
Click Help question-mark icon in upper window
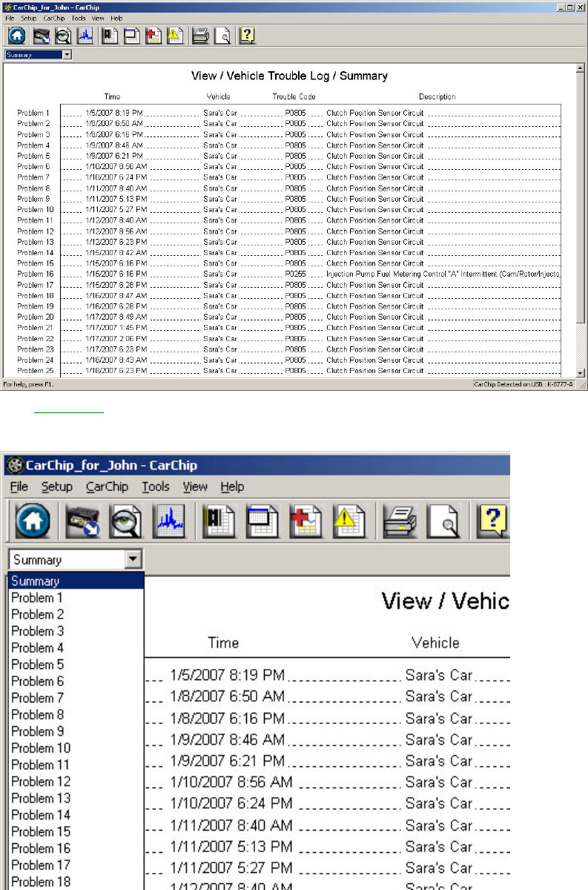tap(247, 35)
